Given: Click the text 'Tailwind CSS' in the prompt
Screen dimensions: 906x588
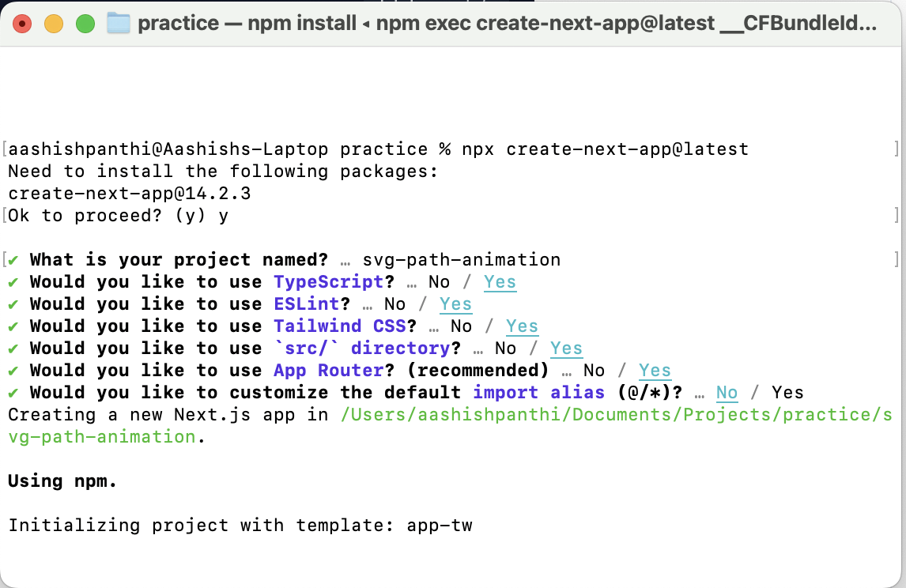Looking at the screenshot, I should (340, 326).
